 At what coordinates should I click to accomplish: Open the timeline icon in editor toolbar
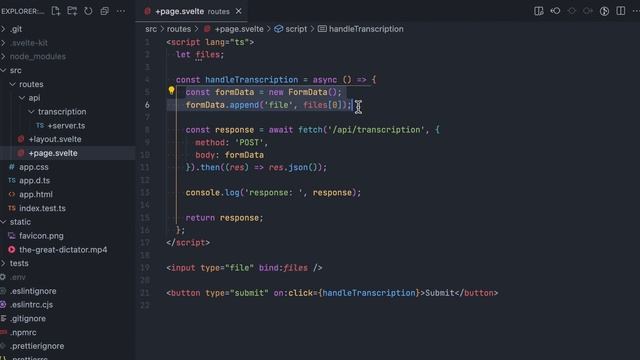point(604,11)
